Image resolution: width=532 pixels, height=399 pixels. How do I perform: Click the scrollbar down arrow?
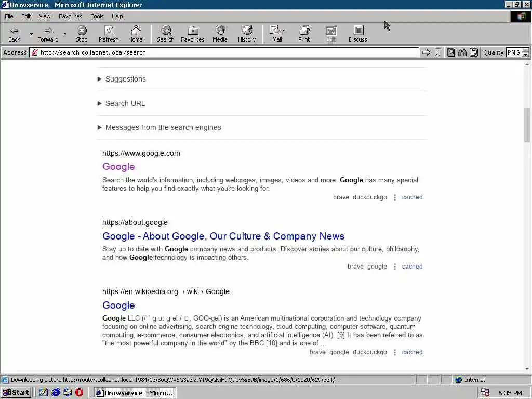527,369
